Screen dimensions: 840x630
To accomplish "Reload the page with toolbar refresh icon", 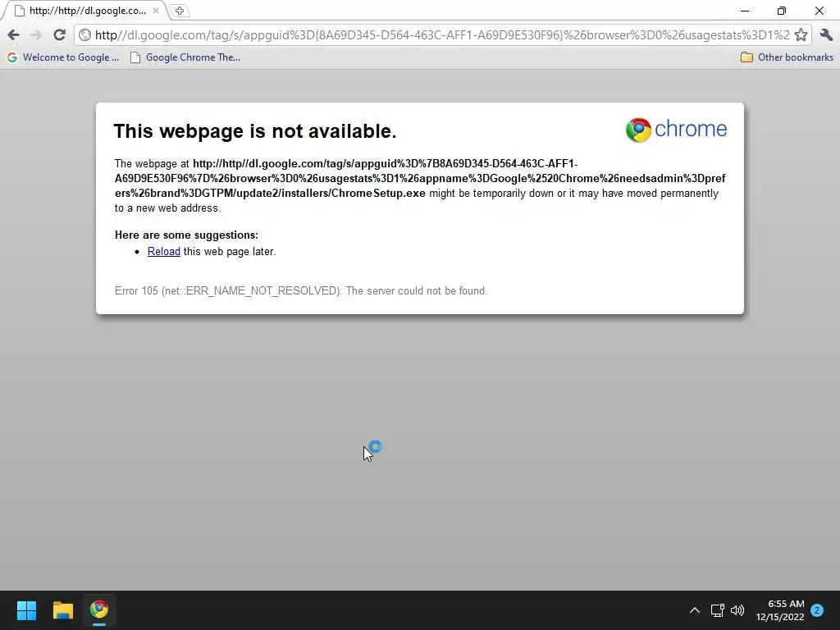I will pyautogui.click(x=59, y=35).
